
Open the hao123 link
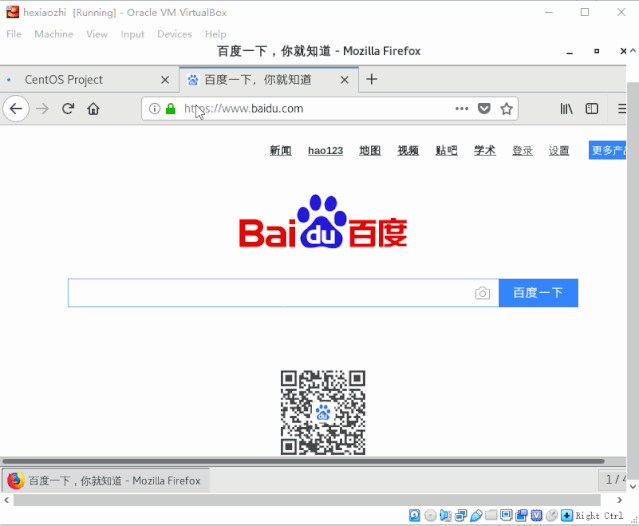(325, 150)
